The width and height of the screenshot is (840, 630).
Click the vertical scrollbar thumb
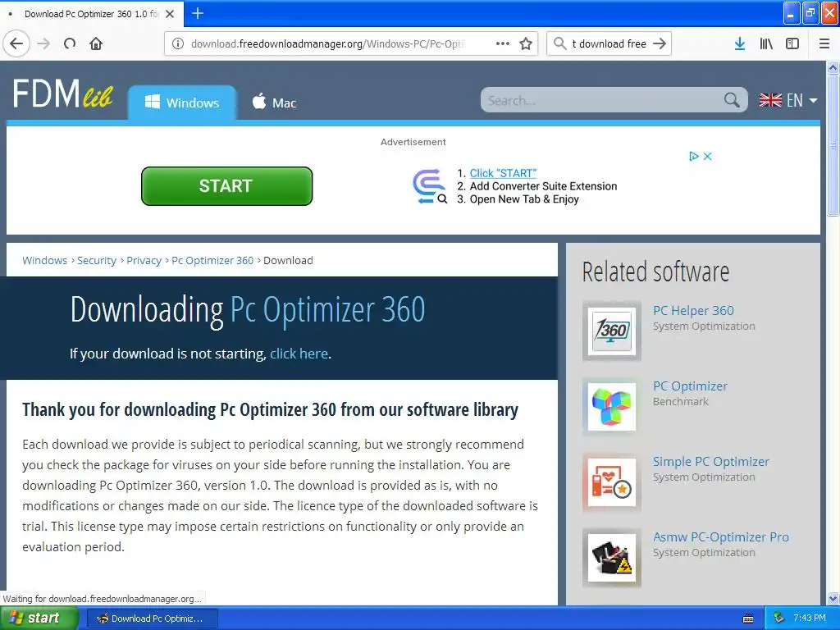click(833, 144)
